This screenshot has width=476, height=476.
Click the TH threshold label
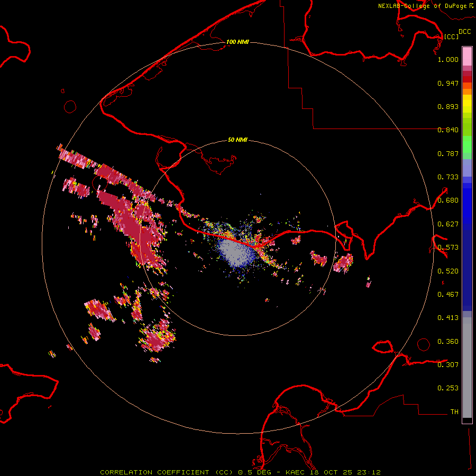coord(454,412)
